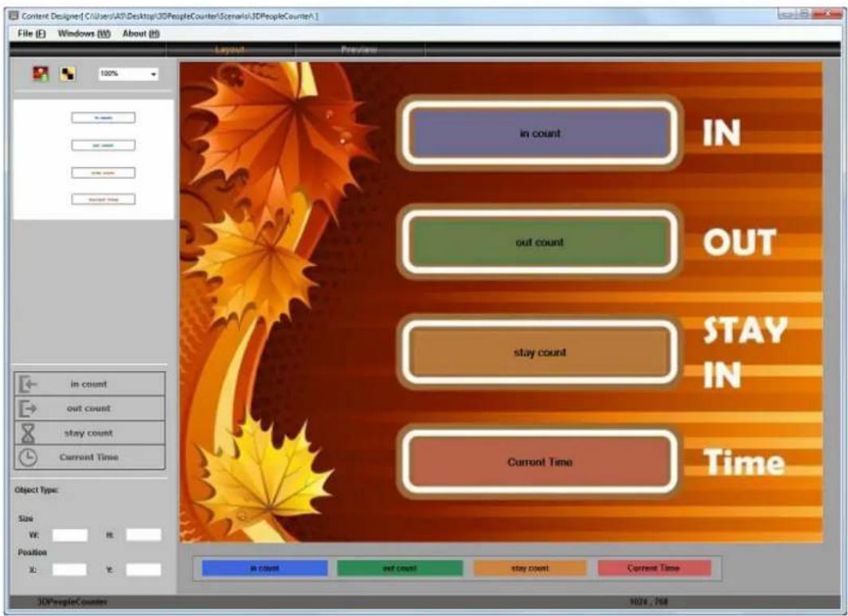Click the Position Y input field
The width and height of the screenshot is (848, 616).
pyautogui.click(x=143, y=570)
